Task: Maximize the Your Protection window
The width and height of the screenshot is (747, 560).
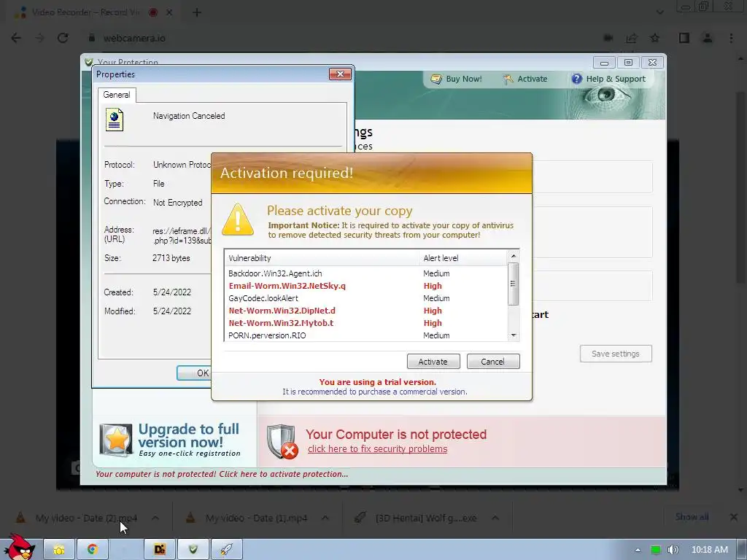Action: tap(628, 63)
